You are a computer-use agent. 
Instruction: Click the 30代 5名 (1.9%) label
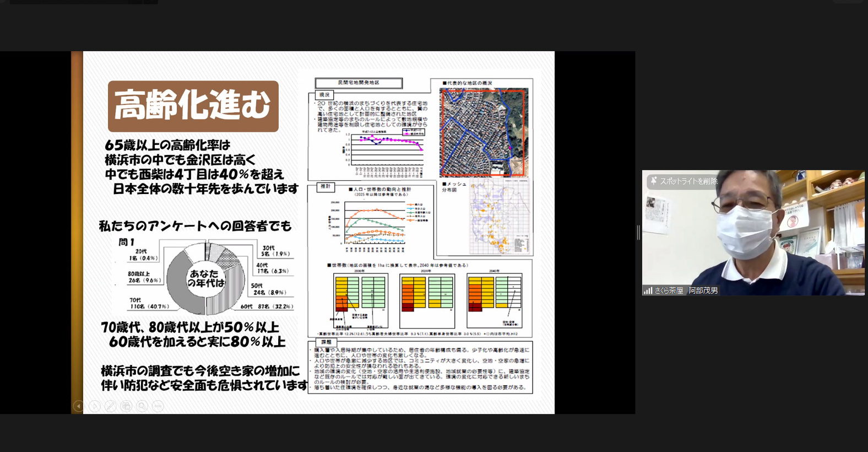tap(275, 251)
